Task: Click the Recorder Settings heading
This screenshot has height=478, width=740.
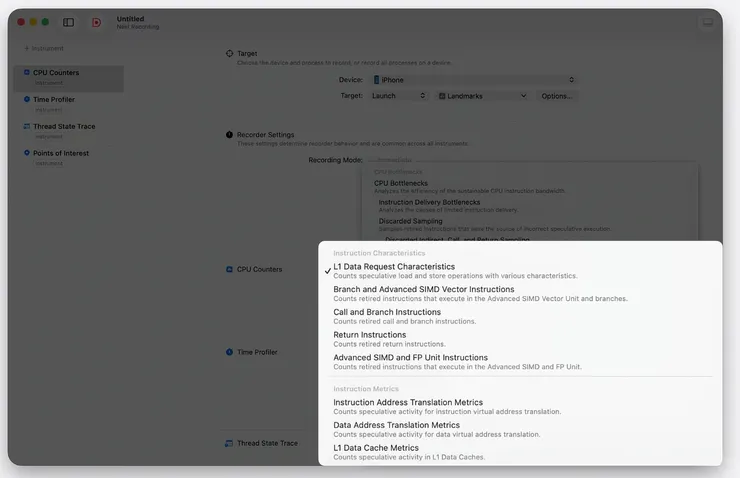Action: (265, 134)
